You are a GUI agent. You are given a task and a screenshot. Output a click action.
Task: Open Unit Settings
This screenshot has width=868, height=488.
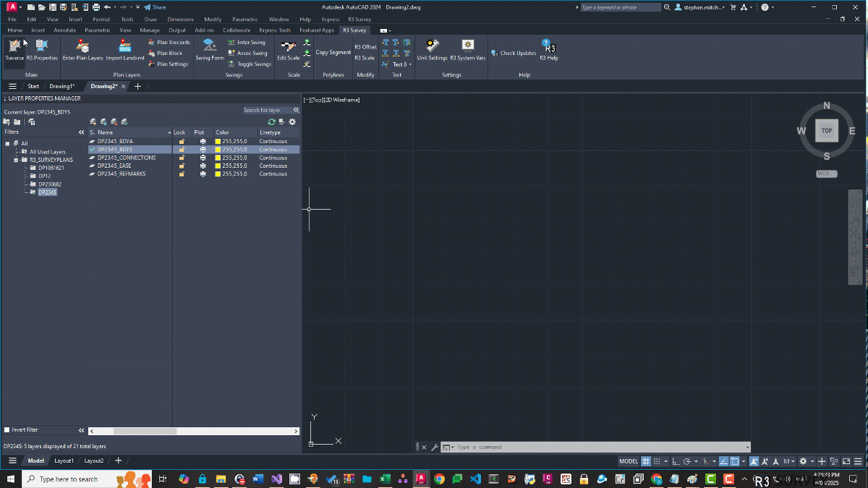pos(433,50)
